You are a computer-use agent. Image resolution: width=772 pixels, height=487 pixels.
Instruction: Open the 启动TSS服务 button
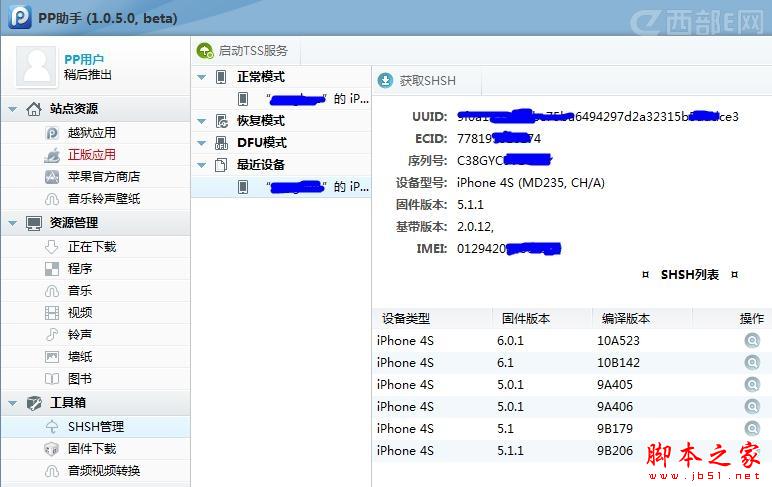[242, 51]
